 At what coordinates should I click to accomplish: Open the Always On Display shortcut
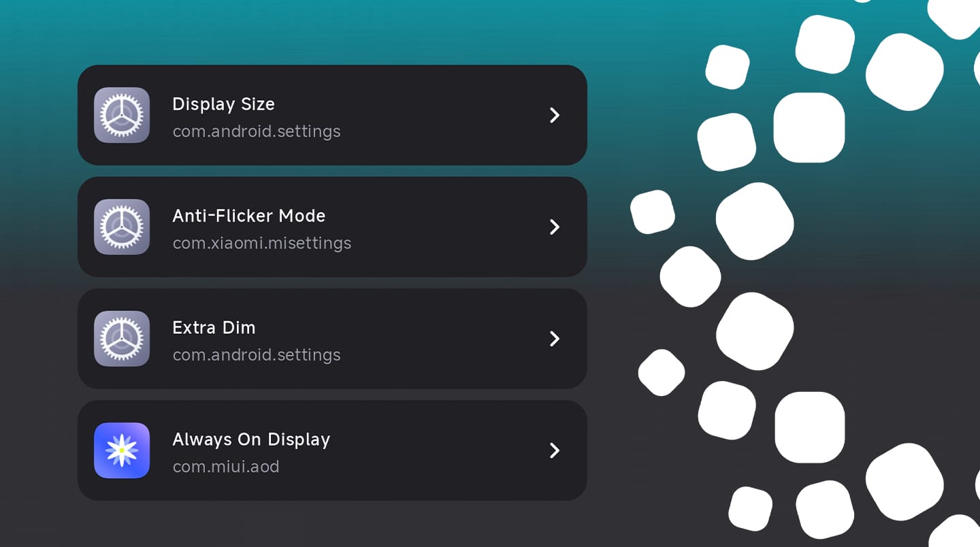pos(332,450)
